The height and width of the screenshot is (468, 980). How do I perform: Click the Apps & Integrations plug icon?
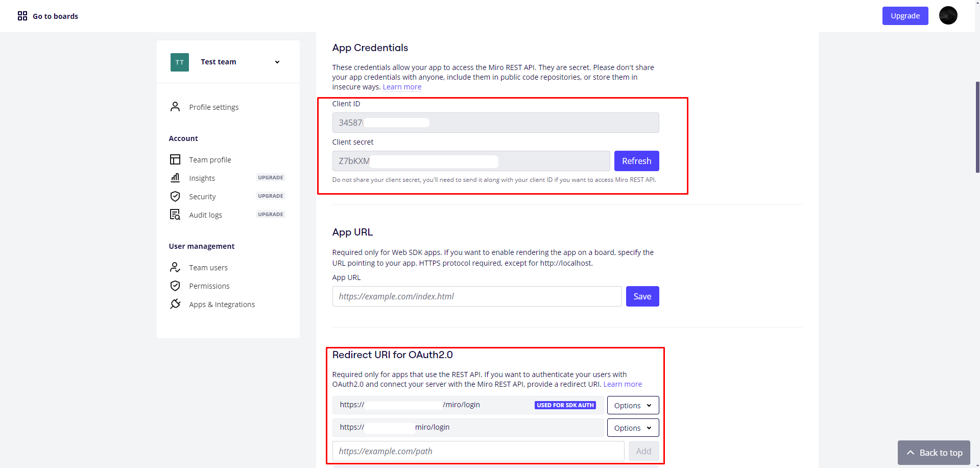point(175,304)
